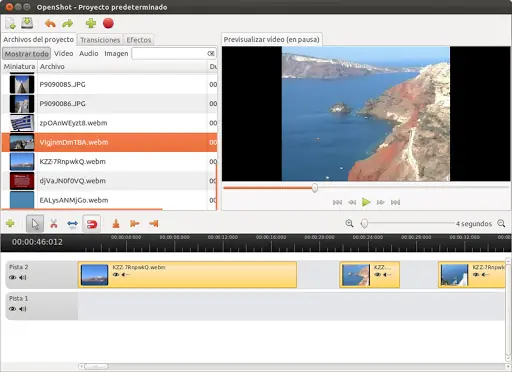Click the video preview image
512x372 pixels.
pyautogui.click(x=366, y=114)
